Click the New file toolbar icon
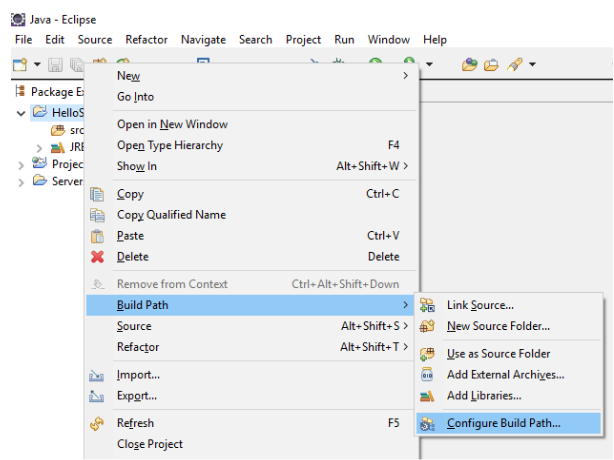Viewport: 614px width, 460px height. pyautogui.click(x=19, y=64)
